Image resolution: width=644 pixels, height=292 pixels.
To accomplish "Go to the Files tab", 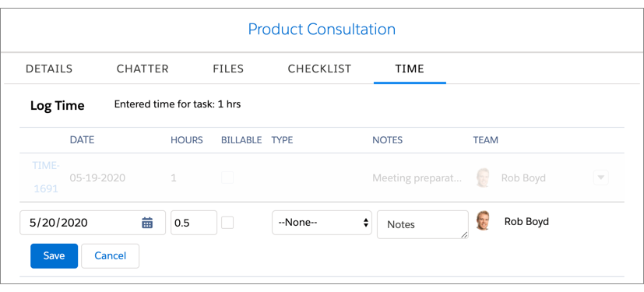I will (x=228, y=69).
